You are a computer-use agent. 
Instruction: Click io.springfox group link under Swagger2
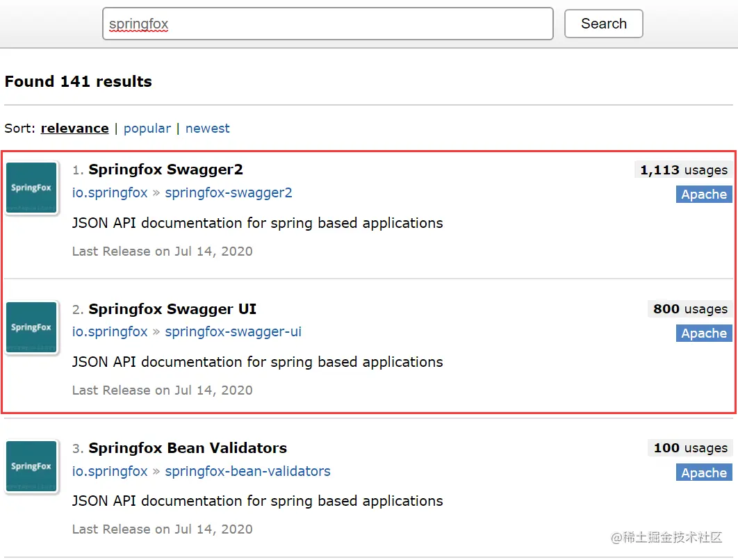click(110, 193)
